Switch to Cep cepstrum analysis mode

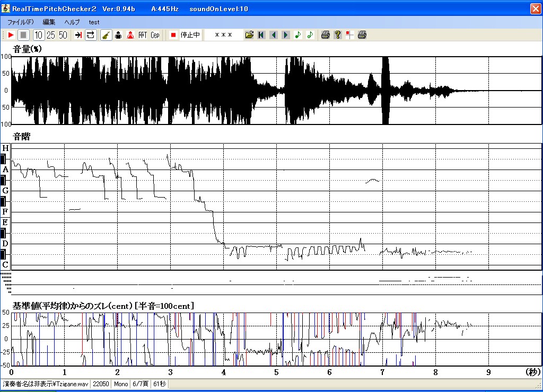pyautogui.click(x=155, y=35)
